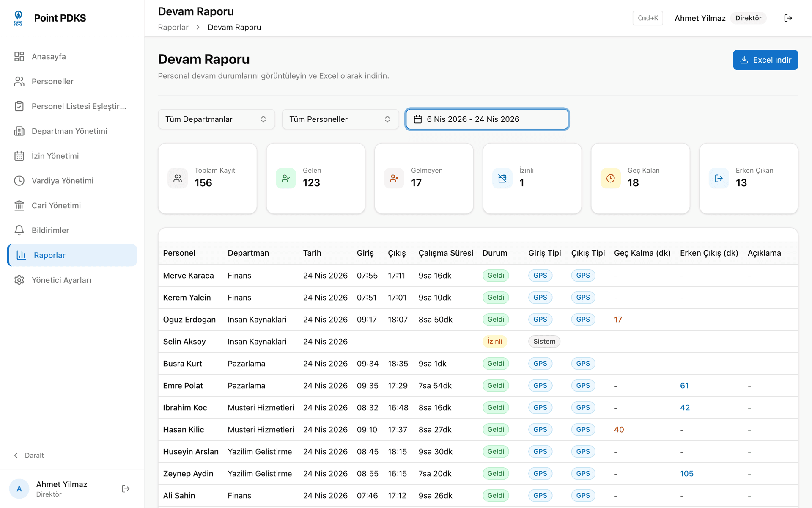The width and height of the screenshot is (812, 508).
Task: Click the Gelen green user-check icon
Action: click(x=286, y=178)
